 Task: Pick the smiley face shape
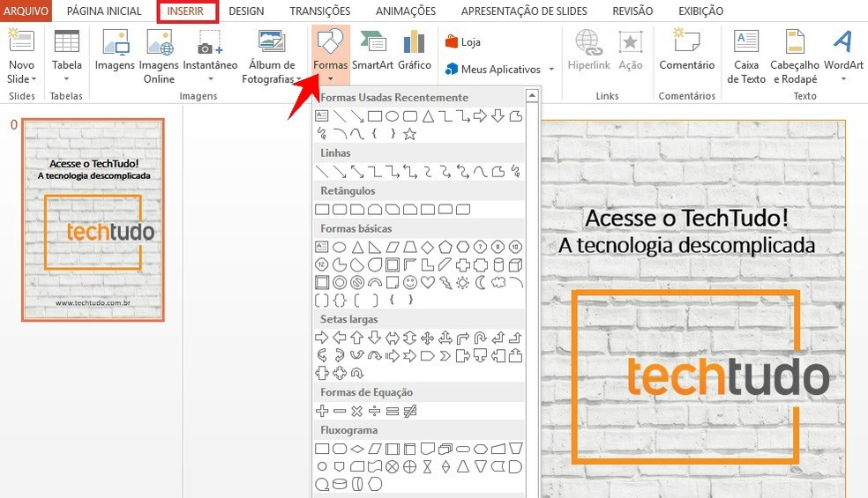pos(409,282)
